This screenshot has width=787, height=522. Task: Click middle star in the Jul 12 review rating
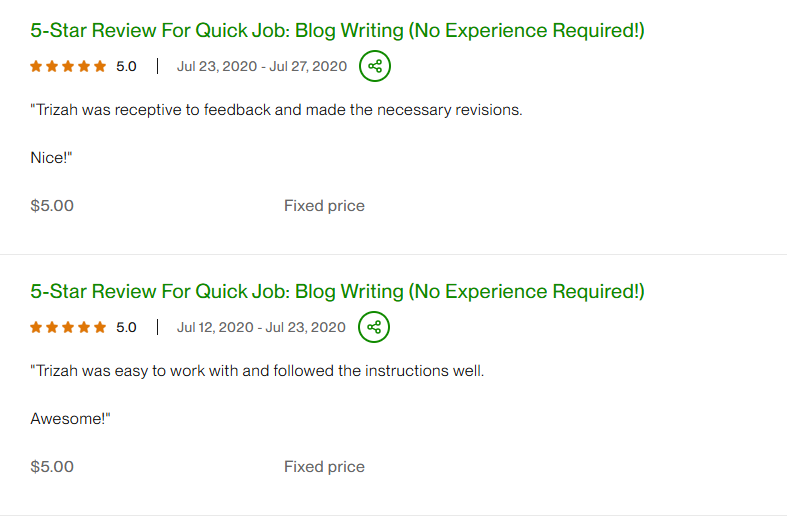coord(68,327)
